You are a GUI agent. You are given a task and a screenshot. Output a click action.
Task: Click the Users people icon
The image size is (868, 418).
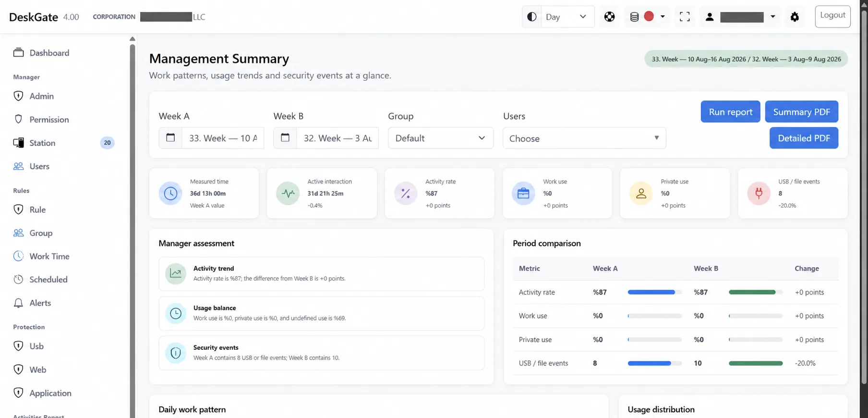click(18, 166)
